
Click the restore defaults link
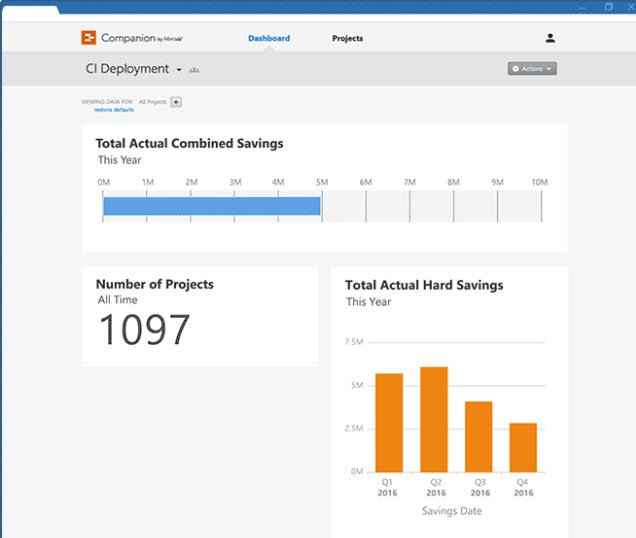point(114,109)
